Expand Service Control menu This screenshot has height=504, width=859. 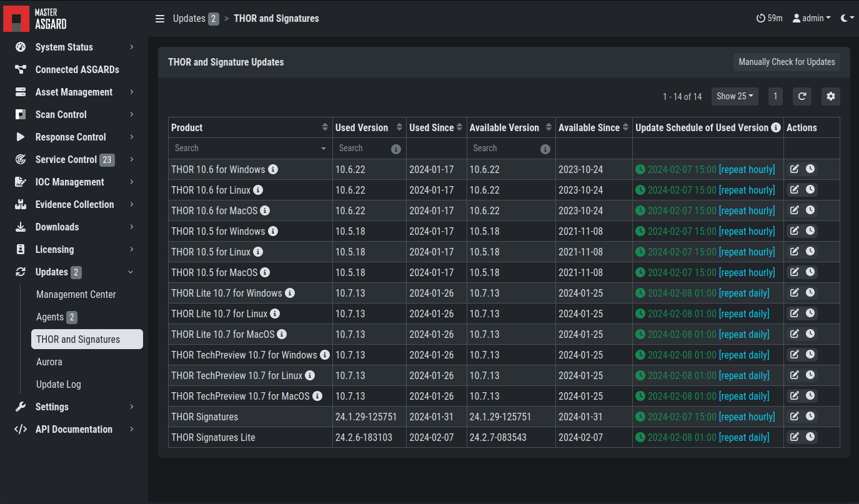click(x=74, y=159)
